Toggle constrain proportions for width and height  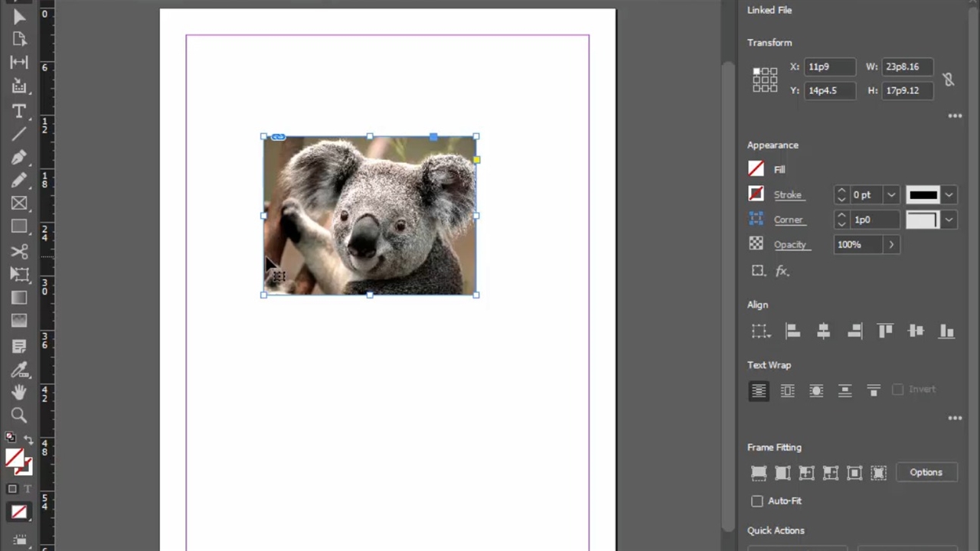tap(948, 79)
